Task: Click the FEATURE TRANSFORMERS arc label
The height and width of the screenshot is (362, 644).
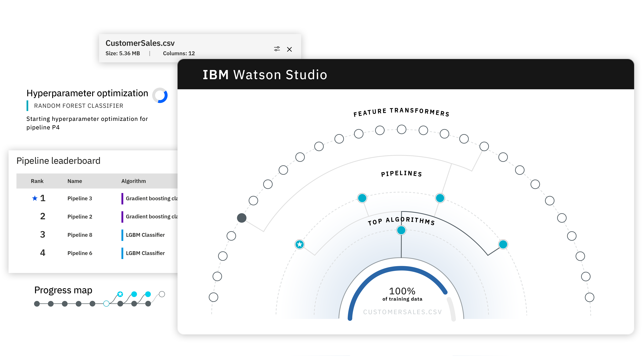Action: (x=401, y=112)
